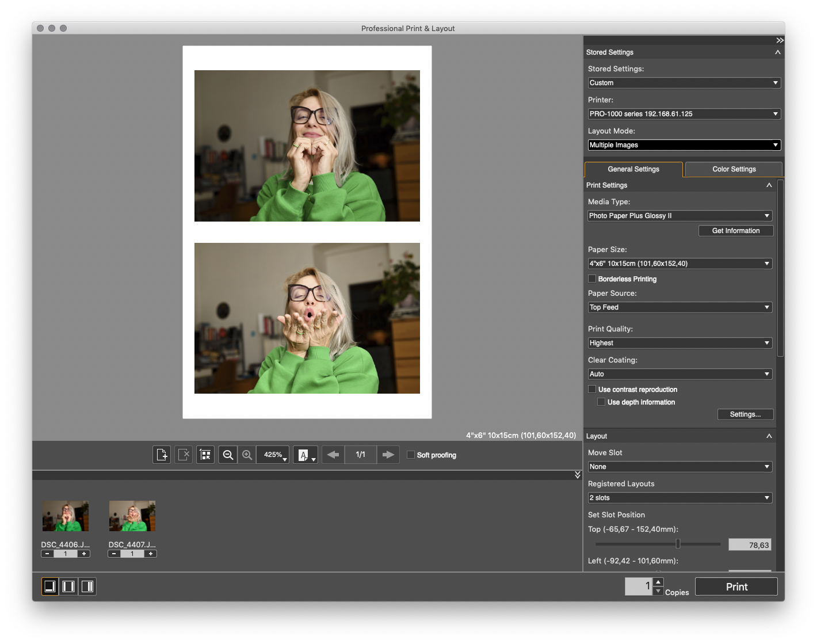
Task: Open the Media Type dropdown
Action: [679, 216]
